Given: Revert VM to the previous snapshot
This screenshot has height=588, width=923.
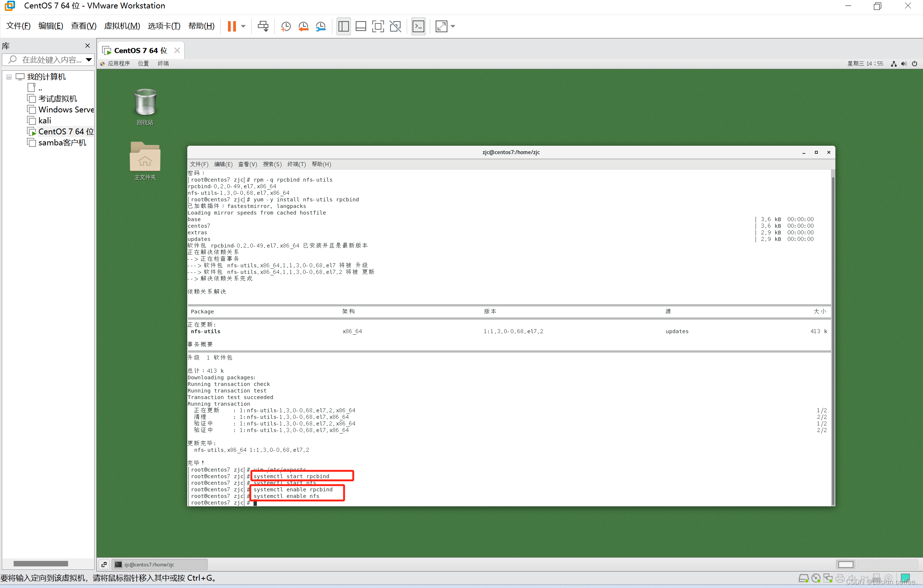Looking at the screenshot, I should pyautogui.click(x=303, y=26).
